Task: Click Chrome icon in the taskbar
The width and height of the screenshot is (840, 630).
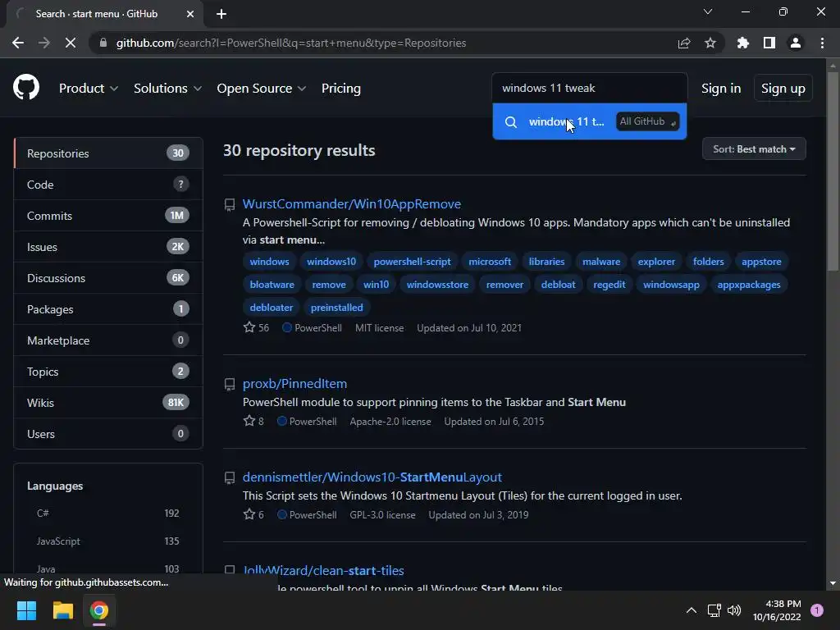Action: [x=99, y=610]
